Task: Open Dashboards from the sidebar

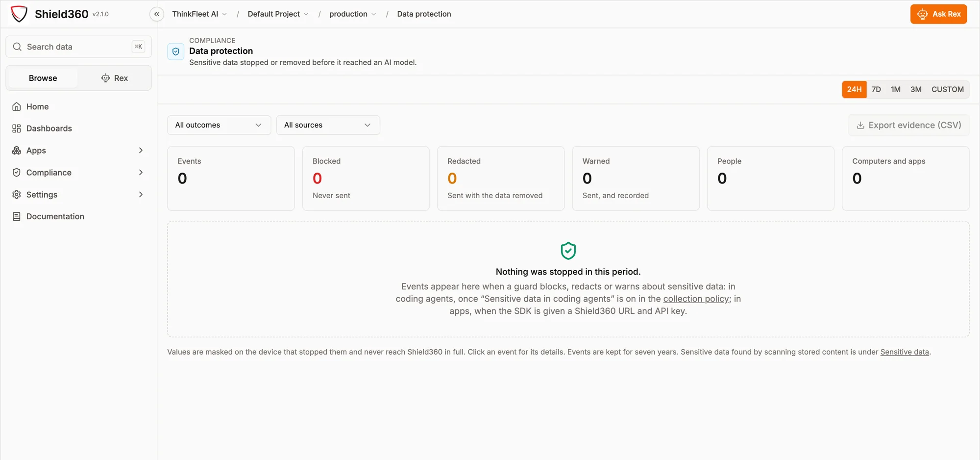Action: [x=78, y=128]
